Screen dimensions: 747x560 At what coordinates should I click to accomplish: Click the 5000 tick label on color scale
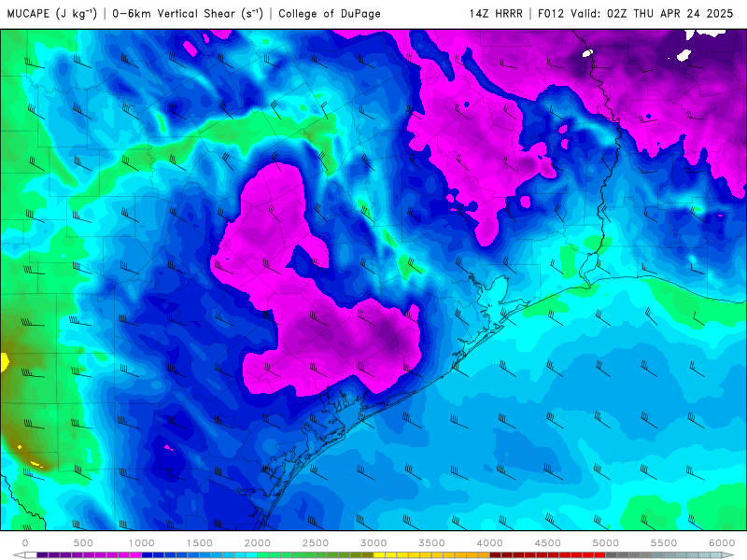coord(605,543)
